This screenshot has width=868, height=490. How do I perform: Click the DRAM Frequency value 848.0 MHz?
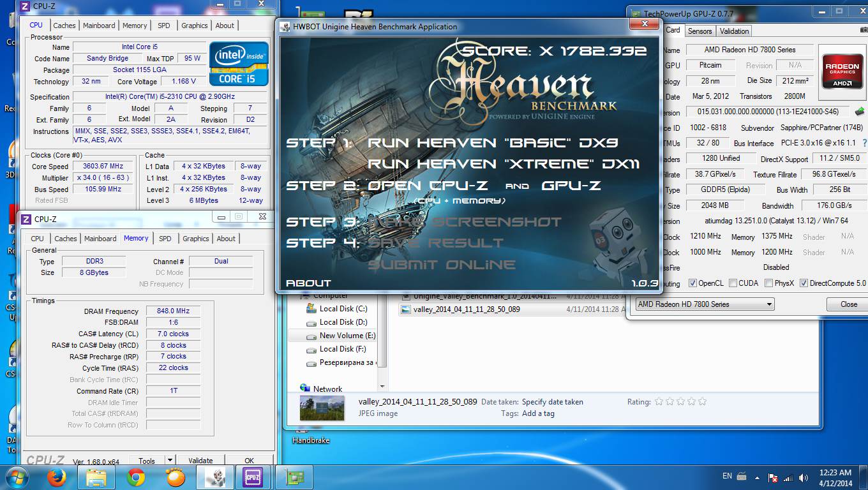coord(173,311)
